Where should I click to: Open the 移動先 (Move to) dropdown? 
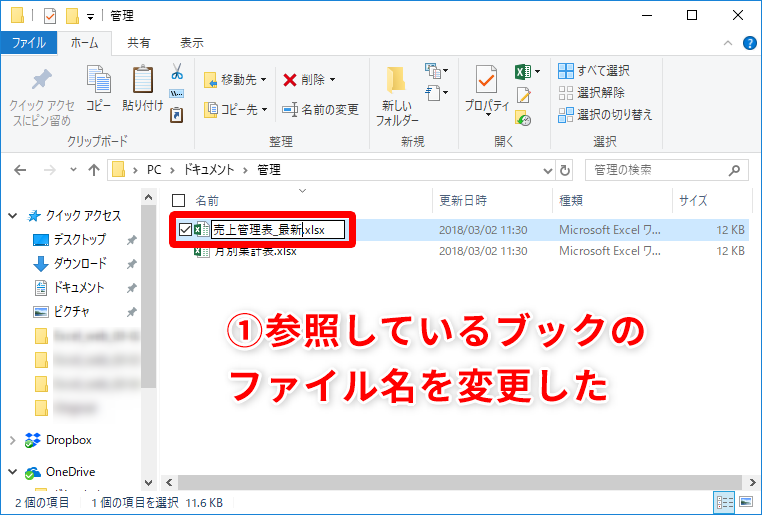click(264, 80)
